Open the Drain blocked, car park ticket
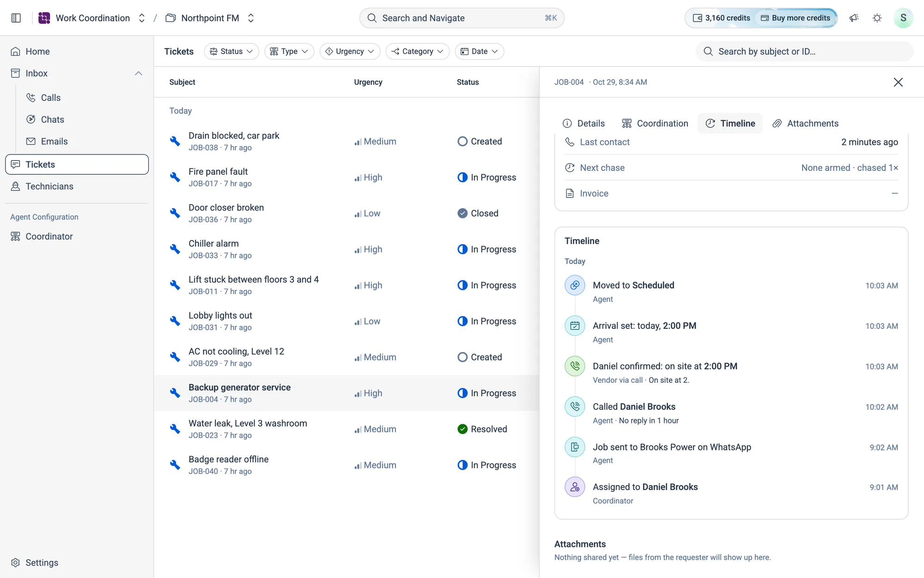The width and height of the screenshot is (924, 578). (346, 141)
